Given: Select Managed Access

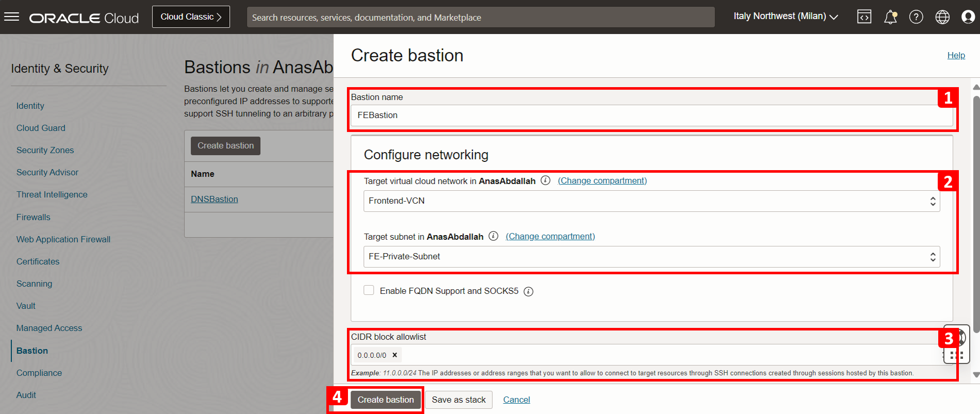Looking at the screenshot, I should click(x=49, y=328).
